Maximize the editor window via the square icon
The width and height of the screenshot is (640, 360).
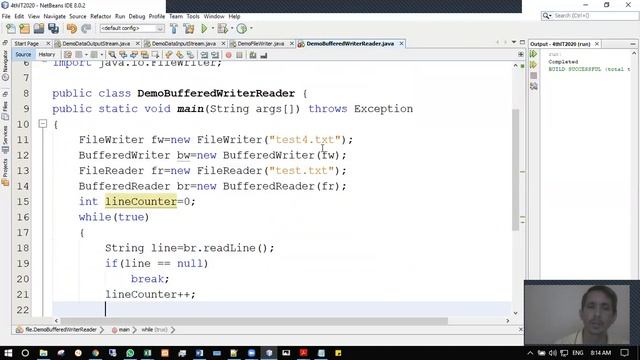coord(522,42)
